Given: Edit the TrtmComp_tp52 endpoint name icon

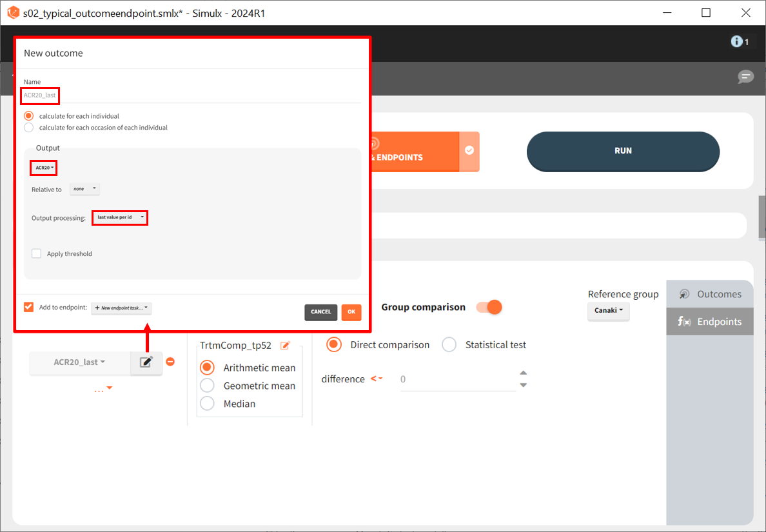Looking at the screenshot, I should 285,346.
